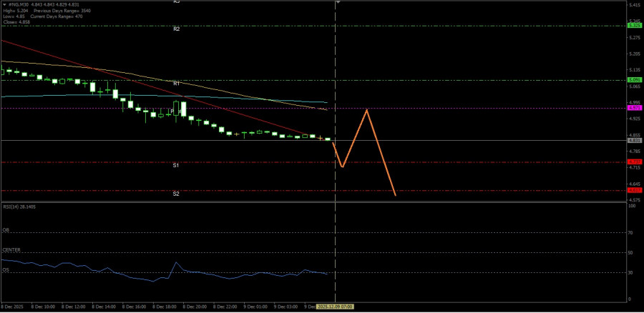
Task: Click the magenta 4.973 pivot price tag
Action: pyautogui.click(x=634, y=108)
